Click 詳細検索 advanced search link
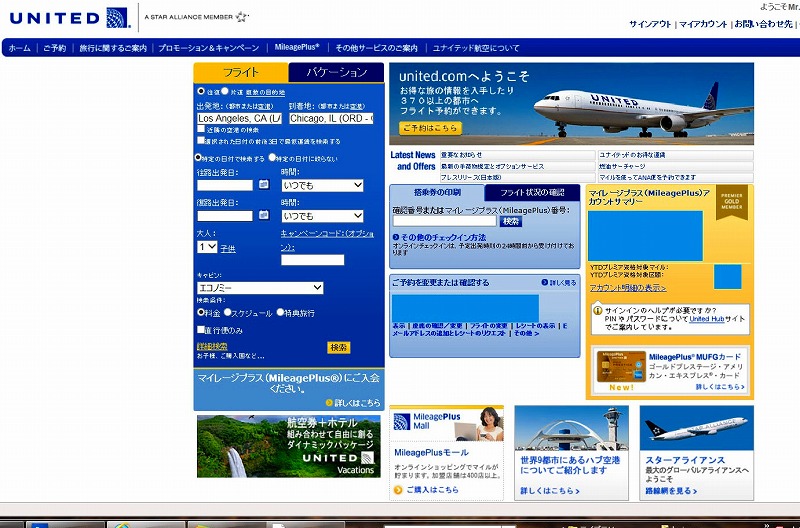This screenshot has height=528, width=800. tap(212, 346)
